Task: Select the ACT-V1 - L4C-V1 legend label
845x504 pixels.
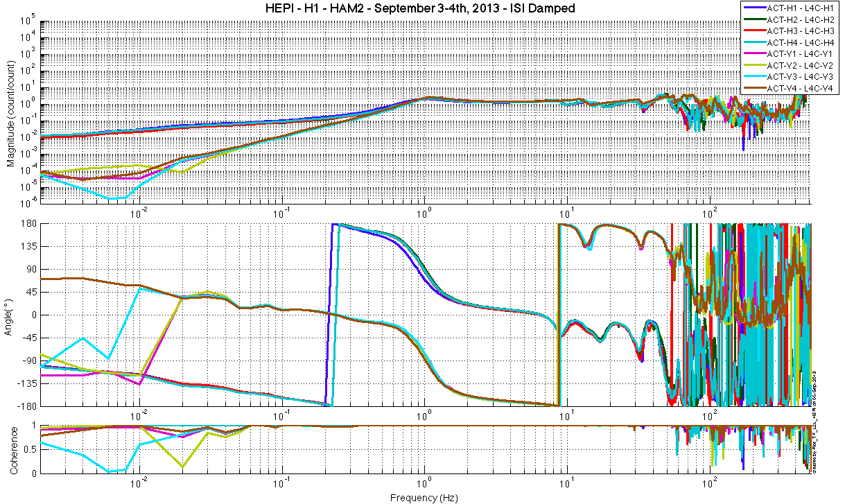Action: click(797, 54)
